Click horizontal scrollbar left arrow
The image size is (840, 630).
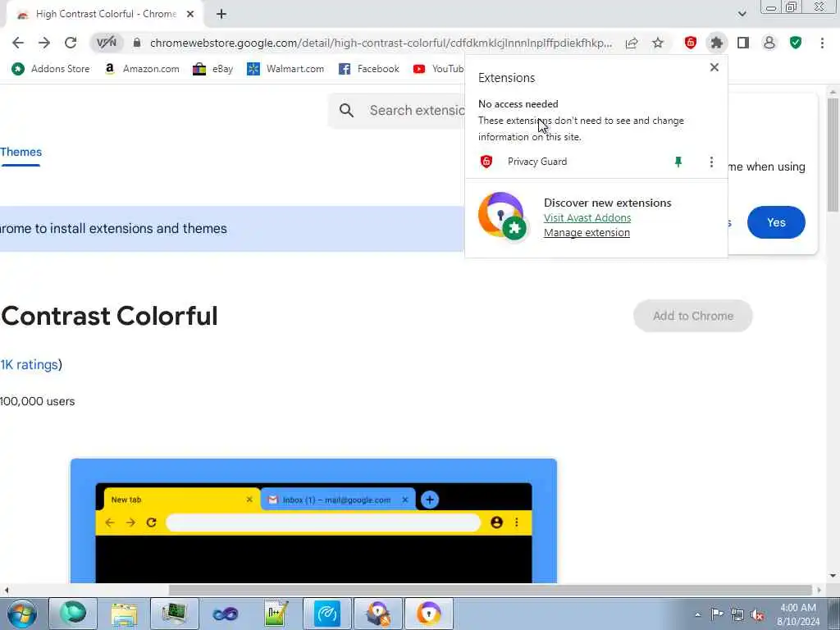click(x=6, y=591)
